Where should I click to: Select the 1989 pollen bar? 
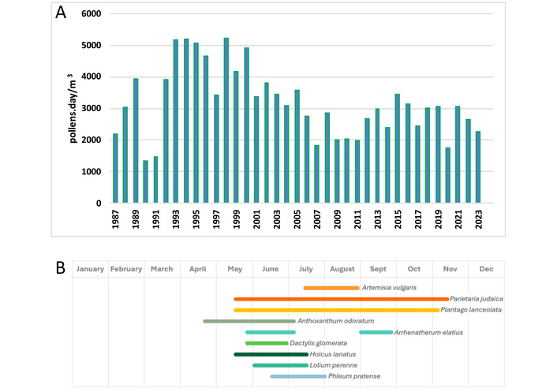tap(136, 140)
